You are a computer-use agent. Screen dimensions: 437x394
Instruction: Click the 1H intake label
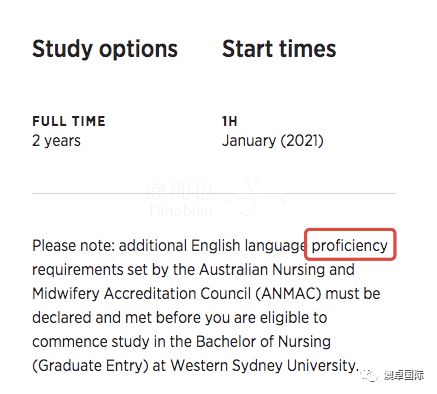[x=230, y=121]
